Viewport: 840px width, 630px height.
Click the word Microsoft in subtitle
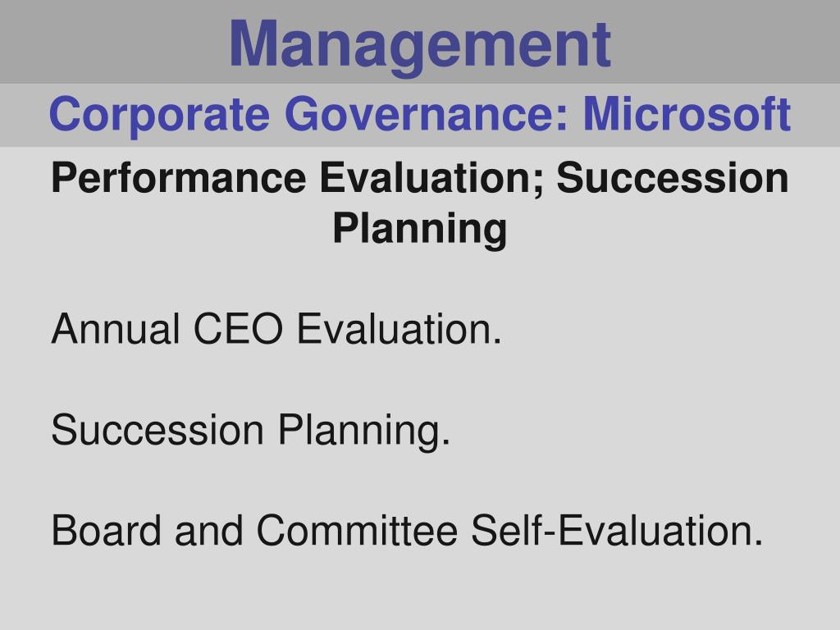click(687, 113)
